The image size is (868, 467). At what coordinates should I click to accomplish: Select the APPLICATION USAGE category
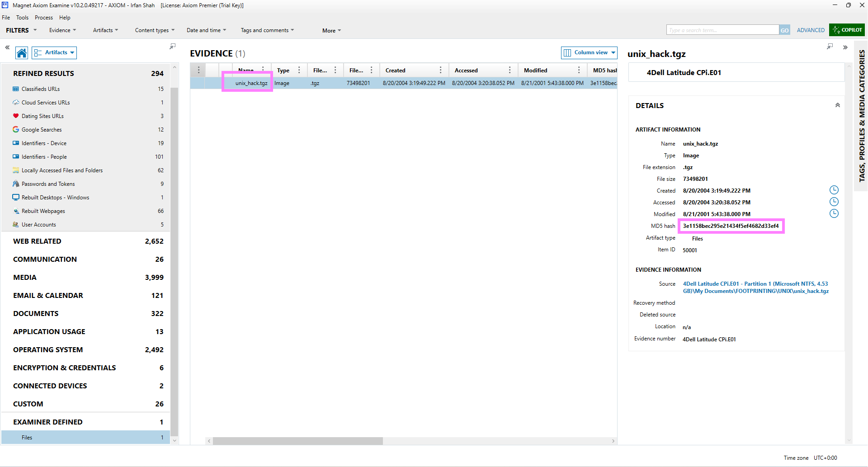coord(86,332)
